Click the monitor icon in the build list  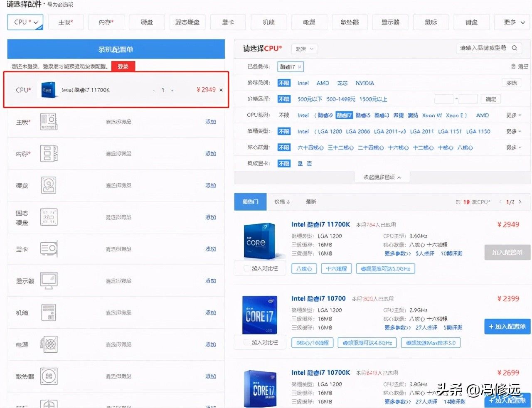click(49, 281)
